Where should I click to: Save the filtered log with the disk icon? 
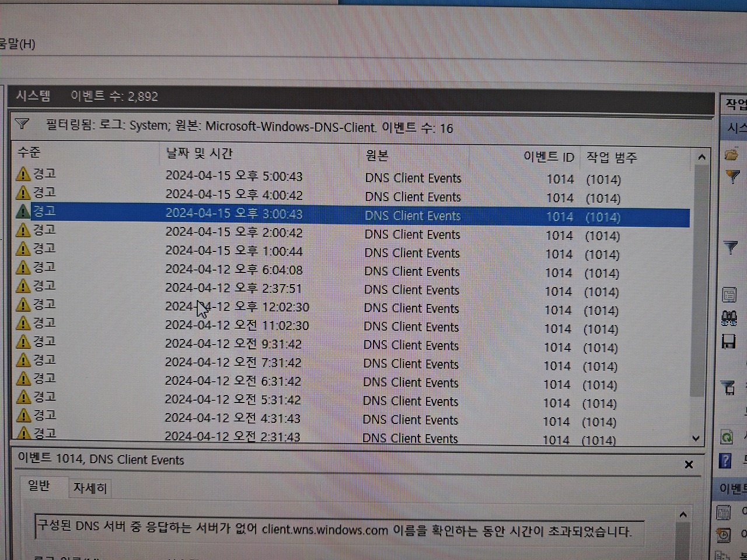click(x=728, y=342)
